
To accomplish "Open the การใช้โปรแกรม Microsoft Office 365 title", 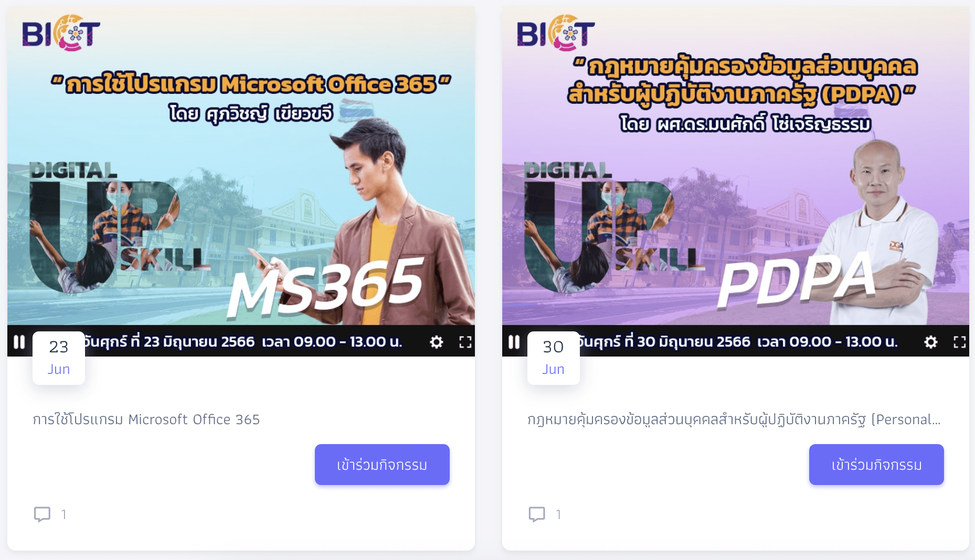I will (x=146, y=419).
